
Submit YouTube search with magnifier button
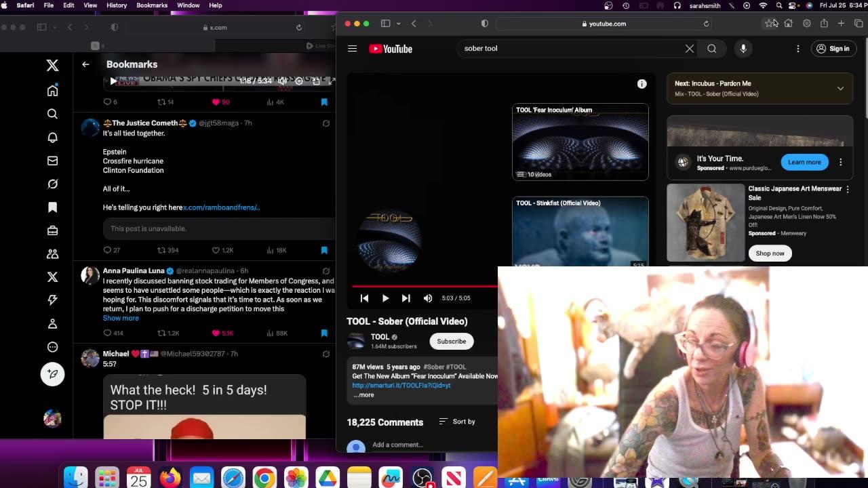point(711,49)
